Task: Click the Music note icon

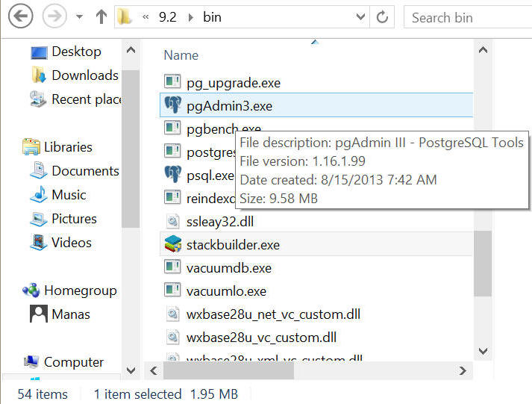Action: [x=38, y=194]
